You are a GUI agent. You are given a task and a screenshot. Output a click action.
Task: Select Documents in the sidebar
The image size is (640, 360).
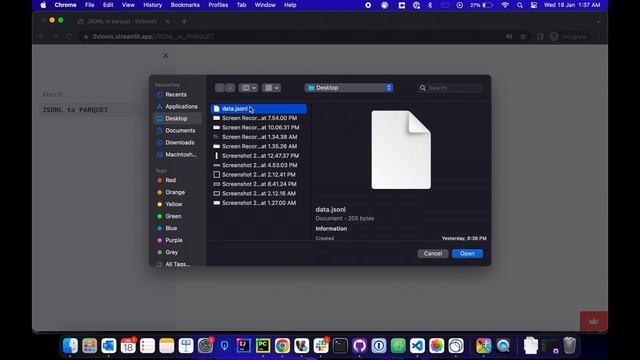[x=176, y=131]
